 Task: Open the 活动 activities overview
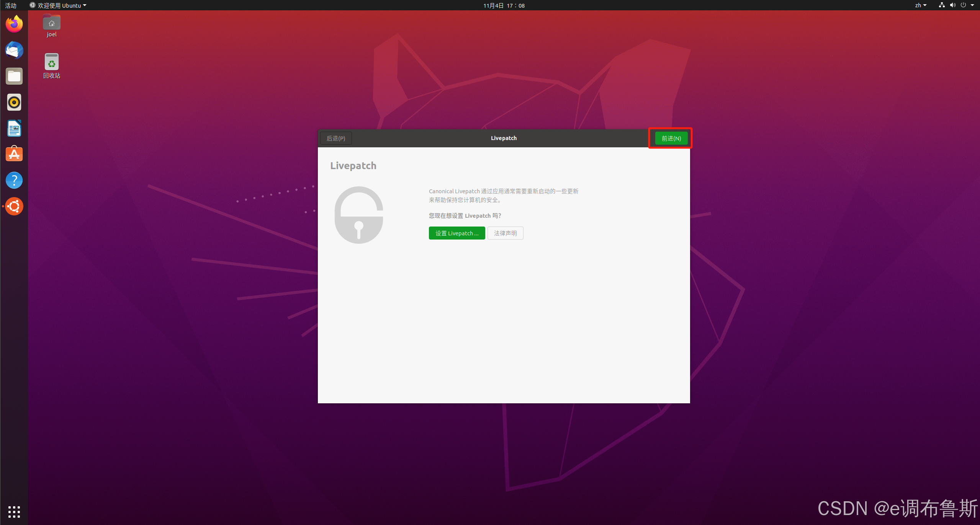click(x=11, y=5)
